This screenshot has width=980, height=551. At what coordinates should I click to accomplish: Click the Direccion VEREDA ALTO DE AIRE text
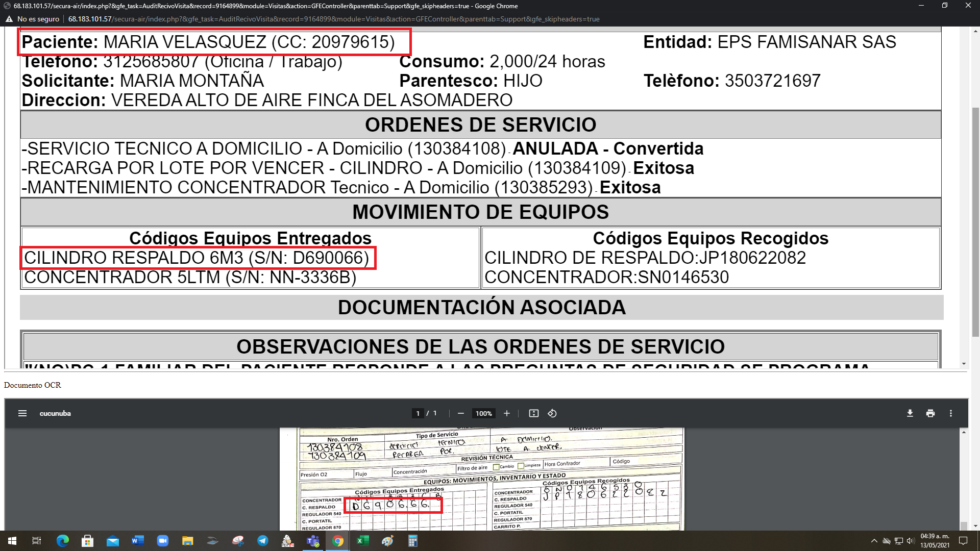click(267, 100)
